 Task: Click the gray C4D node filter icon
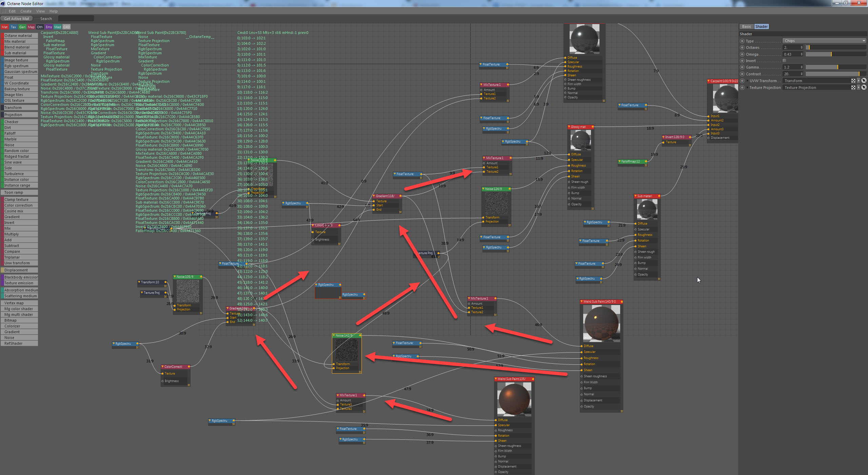tap(66, 27)
